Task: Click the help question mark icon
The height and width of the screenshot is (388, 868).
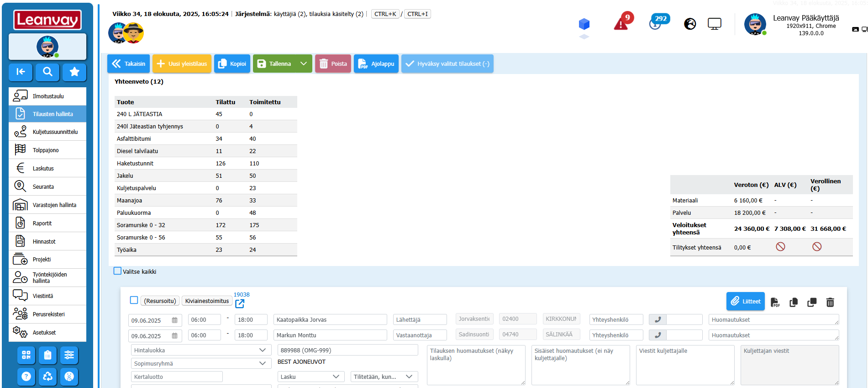Action: tap(26, 376)
